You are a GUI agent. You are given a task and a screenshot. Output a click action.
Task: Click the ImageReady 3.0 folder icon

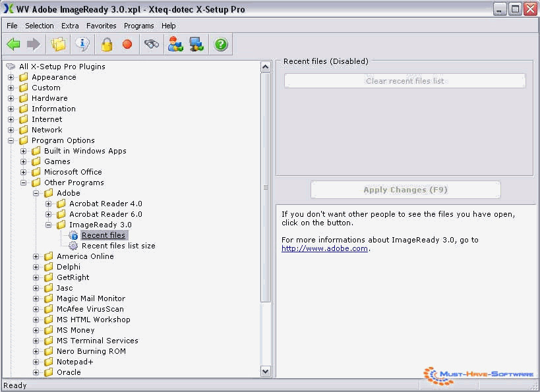point(61,225)
